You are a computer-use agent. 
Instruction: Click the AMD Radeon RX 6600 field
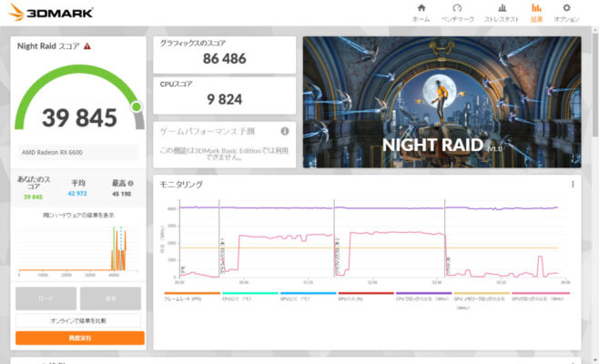(x=78, y=152)
